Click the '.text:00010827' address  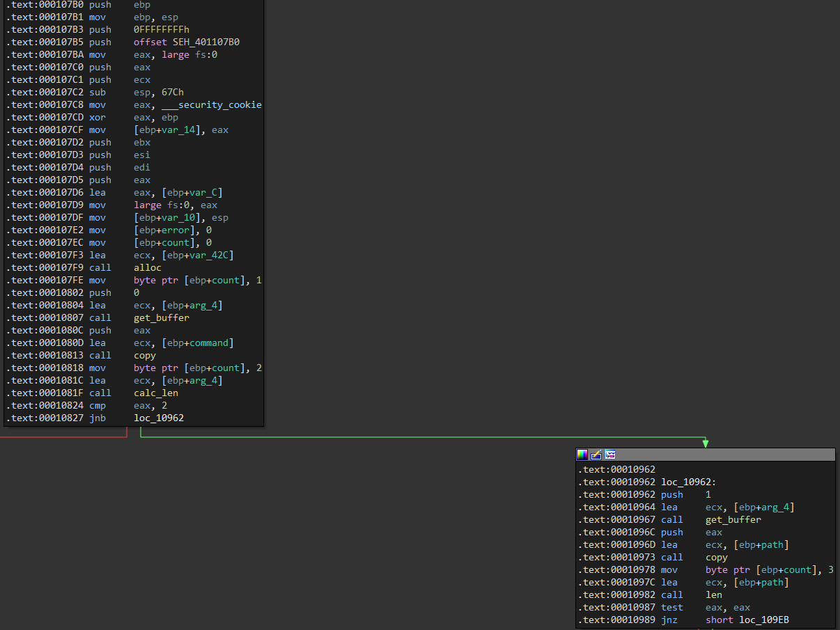coord(45,418)
